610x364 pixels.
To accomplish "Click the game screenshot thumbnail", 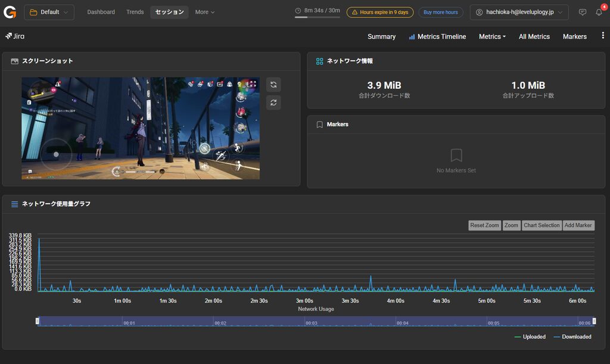I will 141,128.
